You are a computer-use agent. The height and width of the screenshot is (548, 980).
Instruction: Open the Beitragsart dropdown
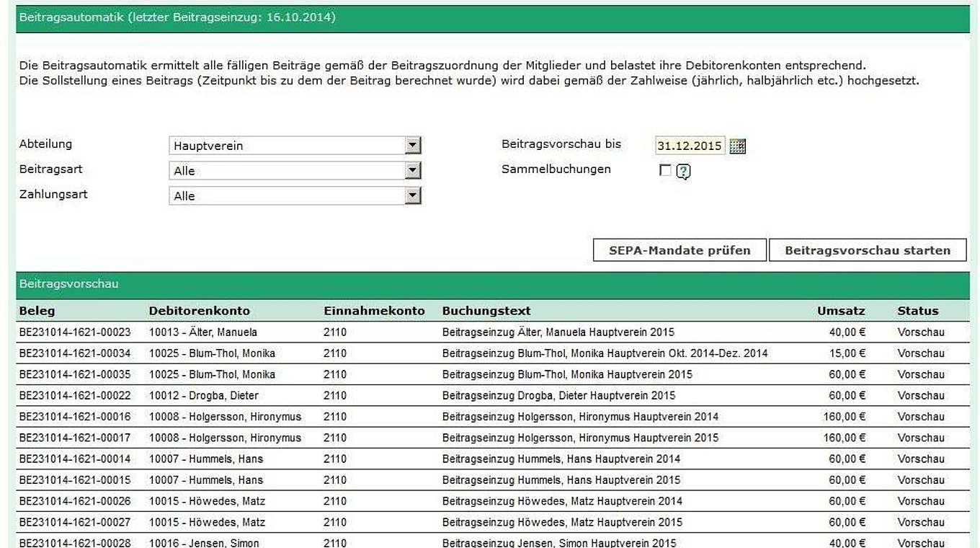coord(412,171)
